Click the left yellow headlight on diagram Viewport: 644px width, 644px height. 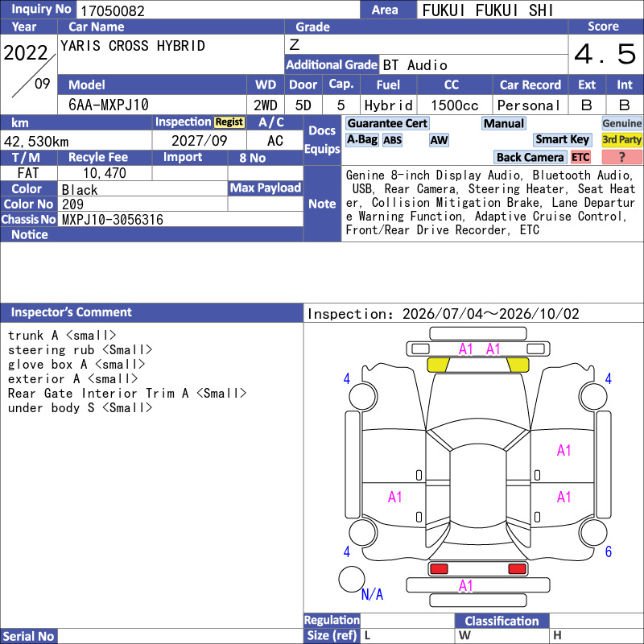pyautogui.click(x=438, y=365)
